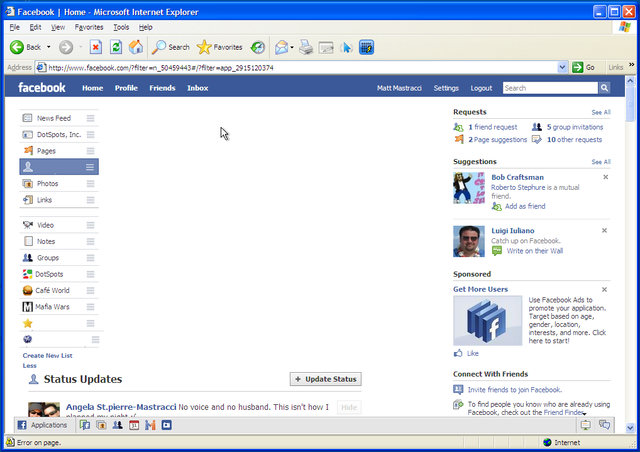The height and width of the screenshot is (452, 640).
Task: Open the View menu
Action: pyautogui.click(x=58, y=27)
